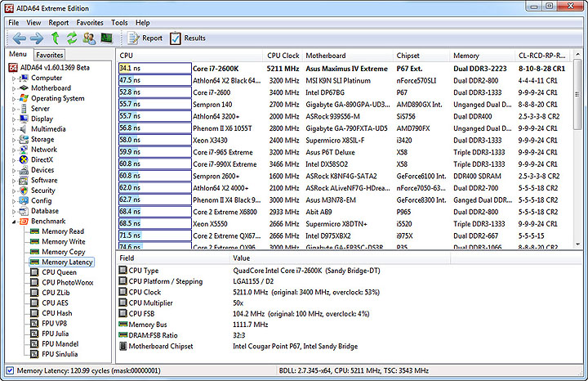Image resolution: width=588 pixels, height=381 pixels.
Task: Sort by the CL-RCD-RP-R... column header
Action: click(542, 56)
